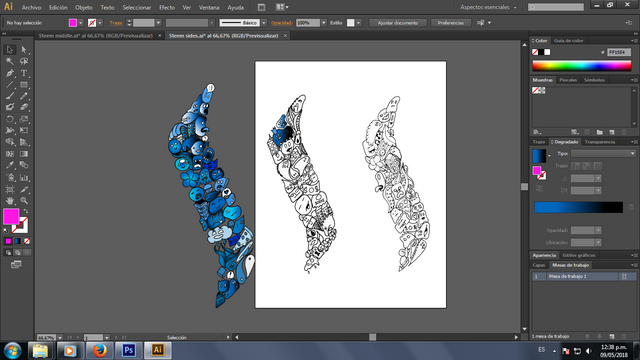Click the Windows Start button
The height and width of the screenshot is (360, 640).
(x=12, y=351)
